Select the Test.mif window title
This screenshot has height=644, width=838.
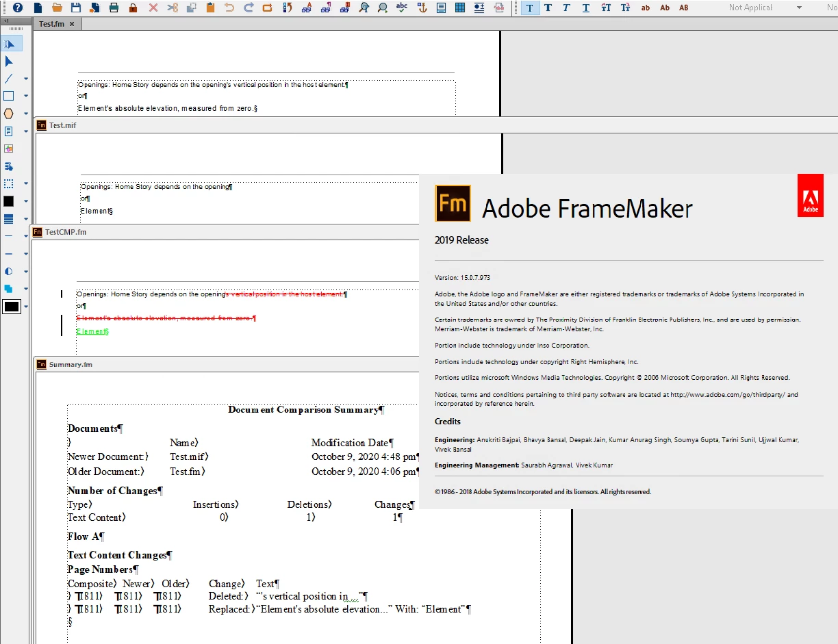(x=62, y=125)
